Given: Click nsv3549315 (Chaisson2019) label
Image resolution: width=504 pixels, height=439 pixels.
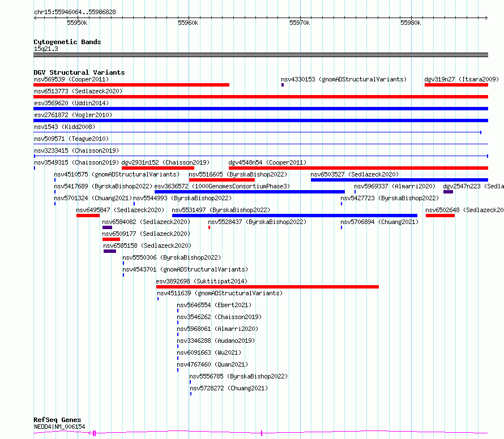Looking at the screenshot, I should tap(76, 162).
